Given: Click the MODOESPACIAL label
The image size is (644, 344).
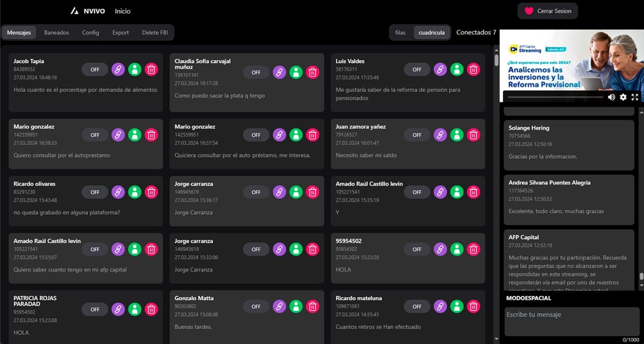Looking at the screenshot, I should [x=529, y=298].
